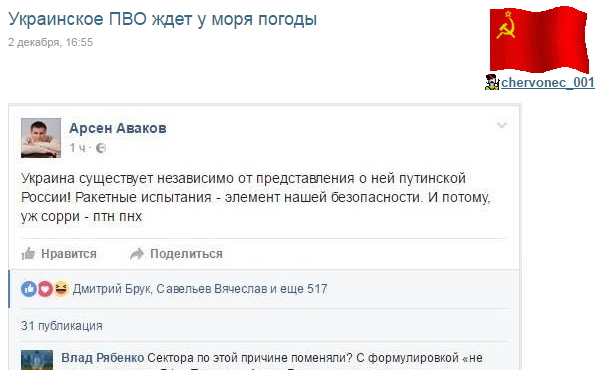Click the red heart reaction icon
Image resolution: width=603 pixels, height=370 pixels.
[x=45, y=289]
